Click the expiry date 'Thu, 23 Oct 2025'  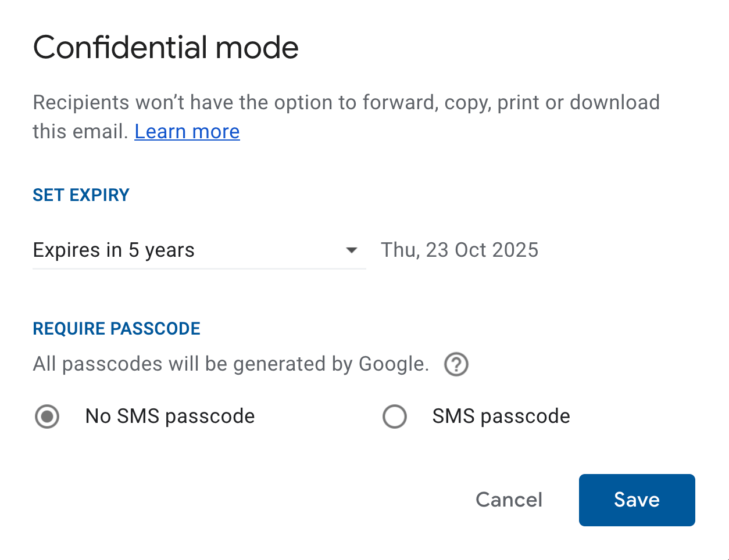coord(459,250)
